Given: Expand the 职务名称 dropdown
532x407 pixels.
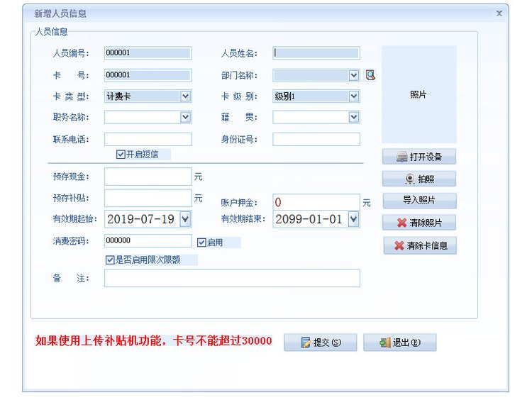Looking at the screenshot, I should pos(185,117).
